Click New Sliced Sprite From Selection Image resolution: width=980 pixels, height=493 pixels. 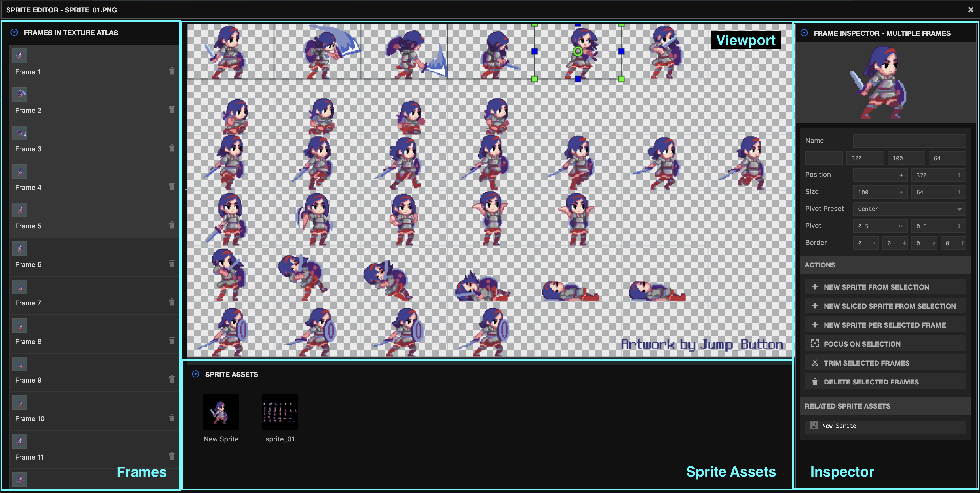click(885, 306)
